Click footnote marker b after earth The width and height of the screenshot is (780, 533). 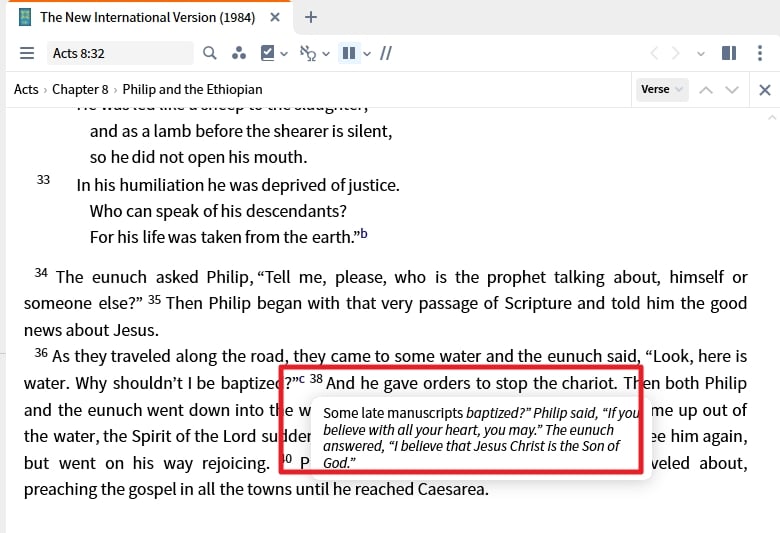tap(364, 233)
